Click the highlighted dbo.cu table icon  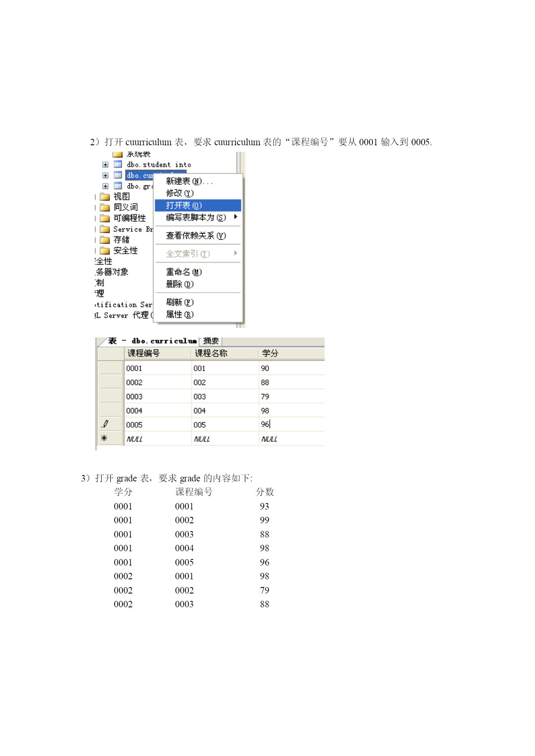(118, 175)
